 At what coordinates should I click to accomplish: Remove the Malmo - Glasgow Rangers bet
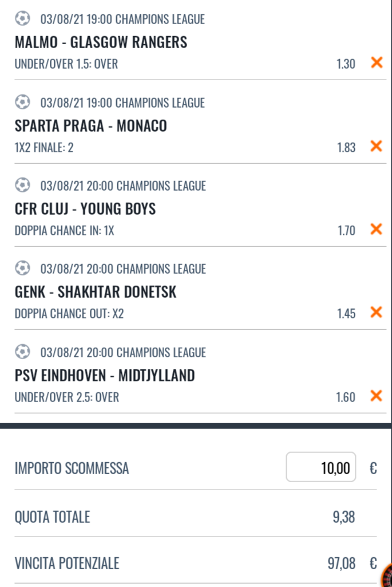[x=377, y=62]
